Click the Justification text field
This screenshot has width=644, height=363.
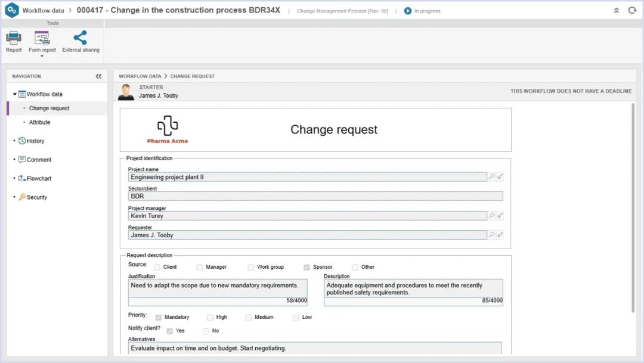tap(218, 288)
